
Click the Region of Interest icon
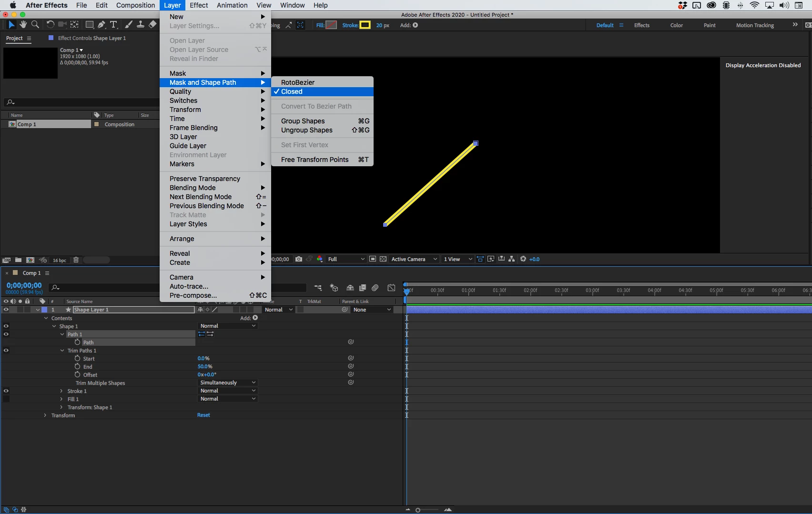[x=373, y=259]
